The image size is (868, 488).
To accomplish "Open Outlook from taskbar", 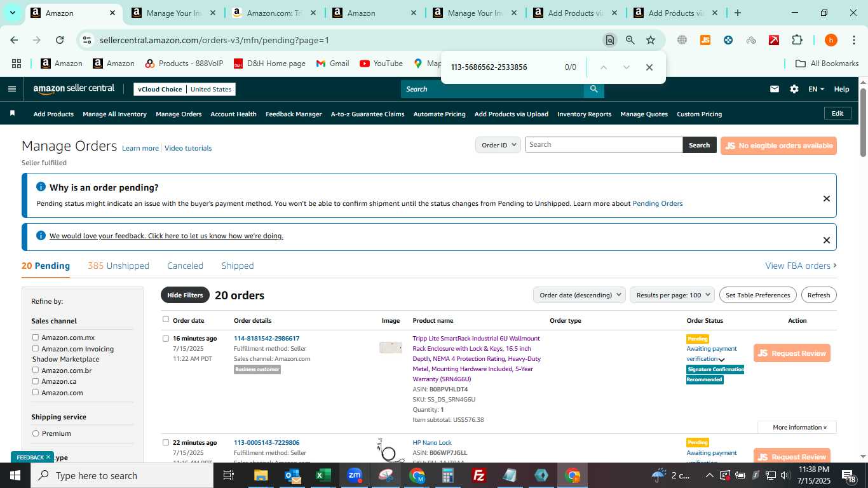I will (x=292, y=475).
